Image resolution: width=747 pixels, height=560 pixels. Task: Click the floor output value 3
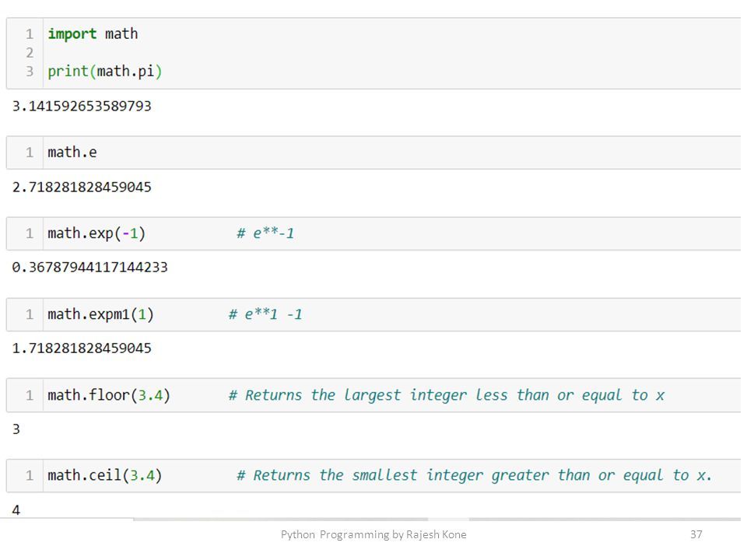pos(16,429)
